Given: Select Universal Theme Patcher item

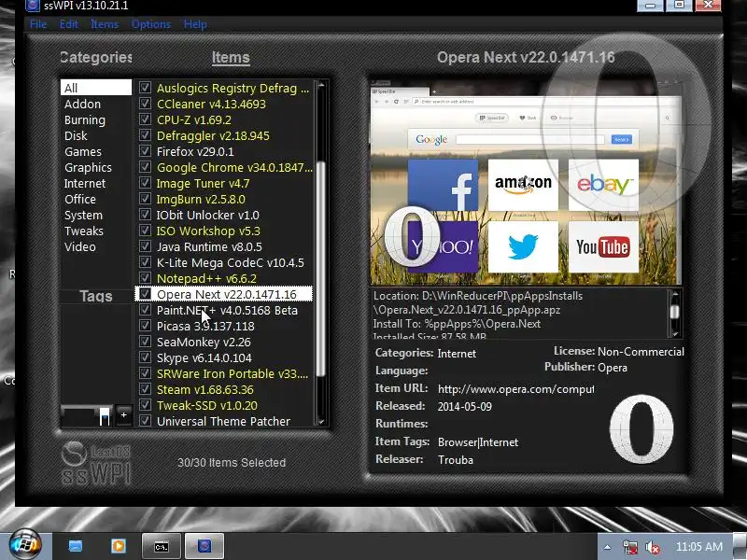Looking at the screenshot, I should coord(224,421).
